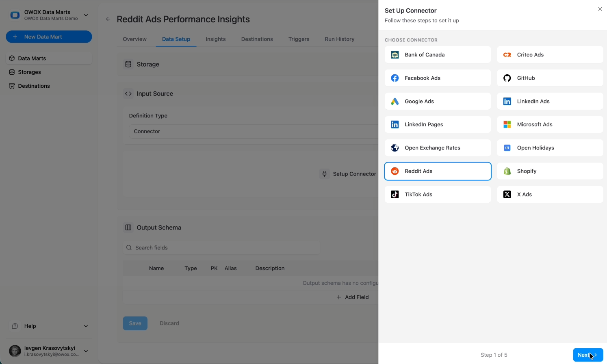Expand the OWOX Data Marts project switcher
The width and height of the screenshot is (607, 364).
click(x=86, y=15)
